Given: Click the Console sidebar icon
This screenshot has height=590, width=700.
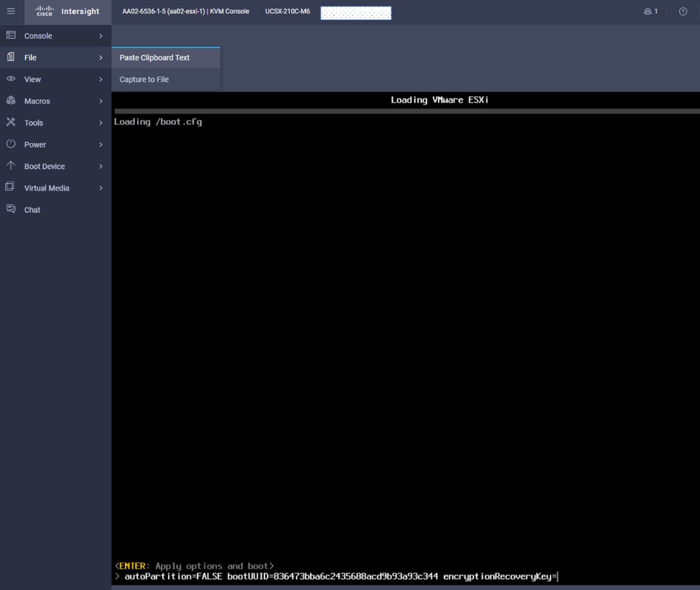Looking at the screenshot, I should click(x=11, y=35).
